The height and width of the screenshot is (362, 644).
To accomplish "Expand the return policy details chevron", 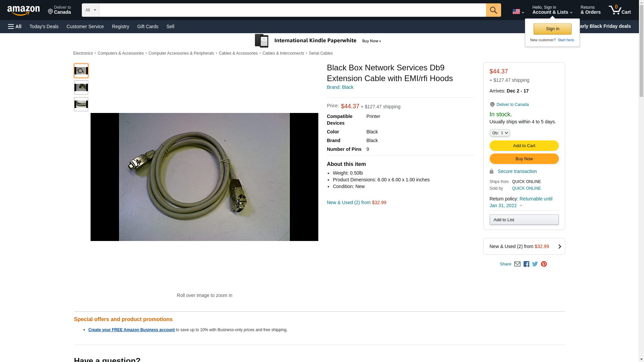I will click(521, 205).
